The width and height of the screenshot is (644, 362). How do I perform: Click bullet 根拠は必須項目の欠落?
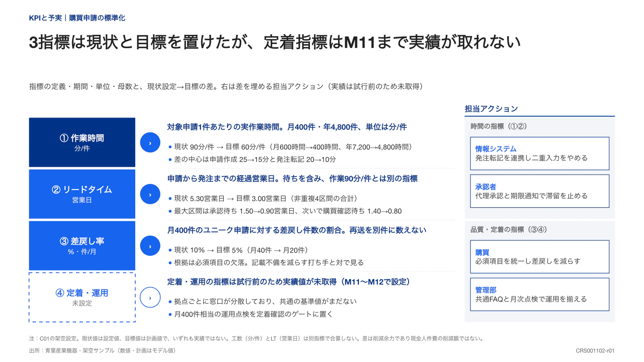click(x=266, y=263)
